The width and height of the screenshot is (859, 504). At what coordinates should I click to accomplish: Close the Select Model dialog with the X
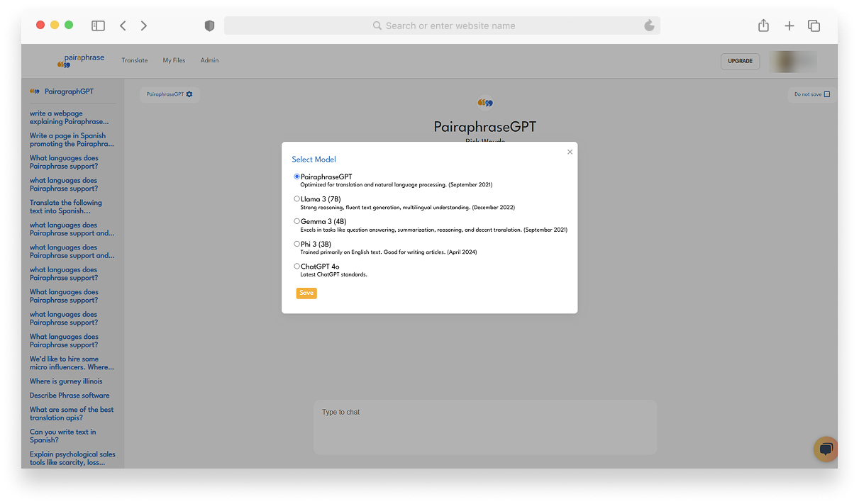pos(570,152)
